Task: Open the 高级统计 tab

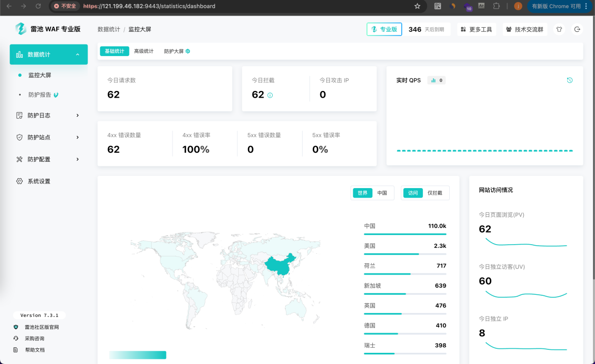Action: pos(144,51)
